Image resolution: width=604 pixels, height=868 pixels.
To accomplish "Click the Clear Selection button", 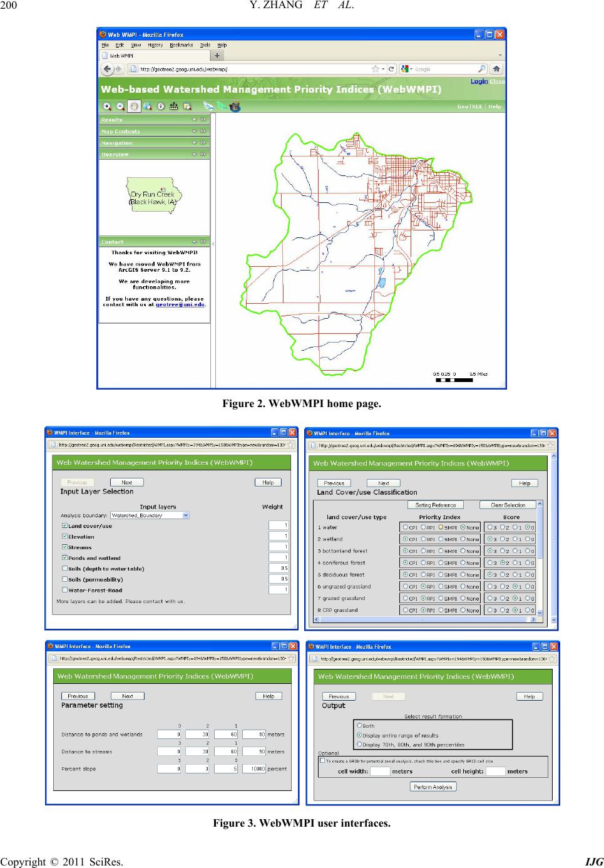I will point(508,505).
